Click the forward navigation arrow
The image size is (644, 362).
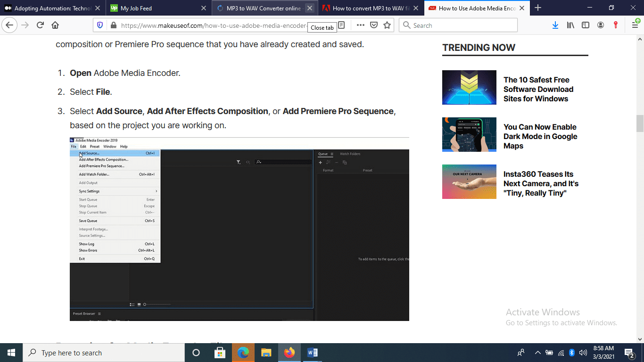(x=25, y=25)
